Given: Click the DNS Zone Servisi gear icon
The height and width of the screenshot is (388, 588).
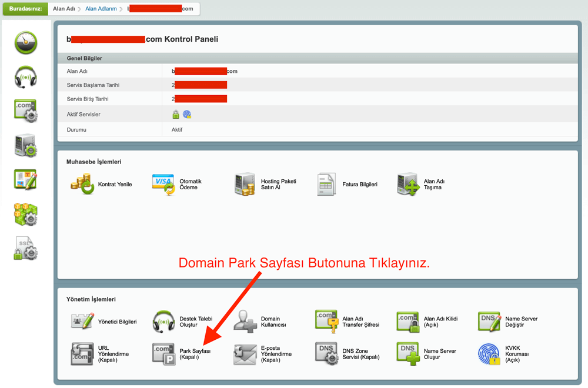Looking at the screenshot, I should pos(327,353).
